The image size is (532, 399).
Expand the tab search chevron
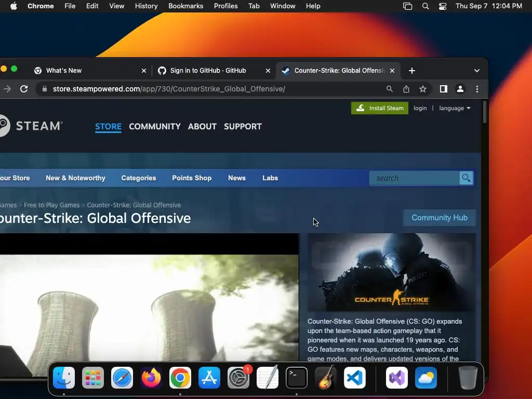click(477, 71)
